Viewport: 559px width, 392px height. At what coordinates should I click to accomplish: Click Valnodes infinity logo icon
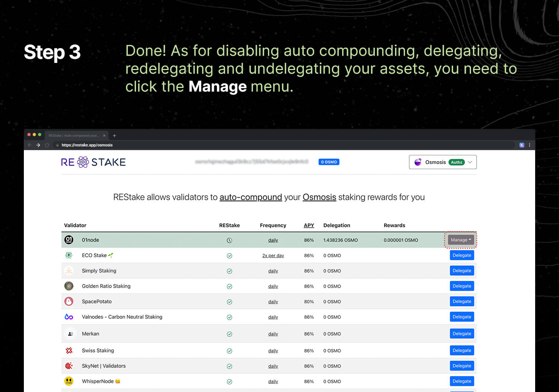point(69,317)
